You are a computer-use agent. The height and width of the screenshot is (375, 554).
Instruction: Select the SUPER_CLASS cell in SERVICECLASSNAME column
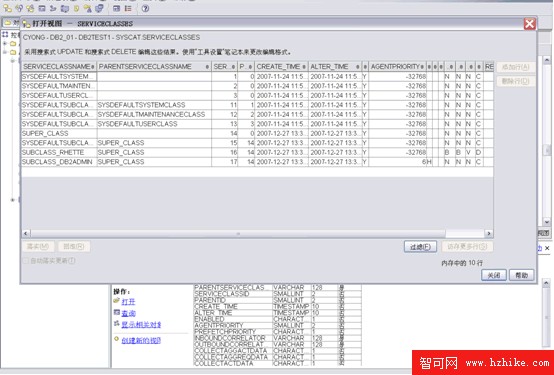(x=59, y=133)
